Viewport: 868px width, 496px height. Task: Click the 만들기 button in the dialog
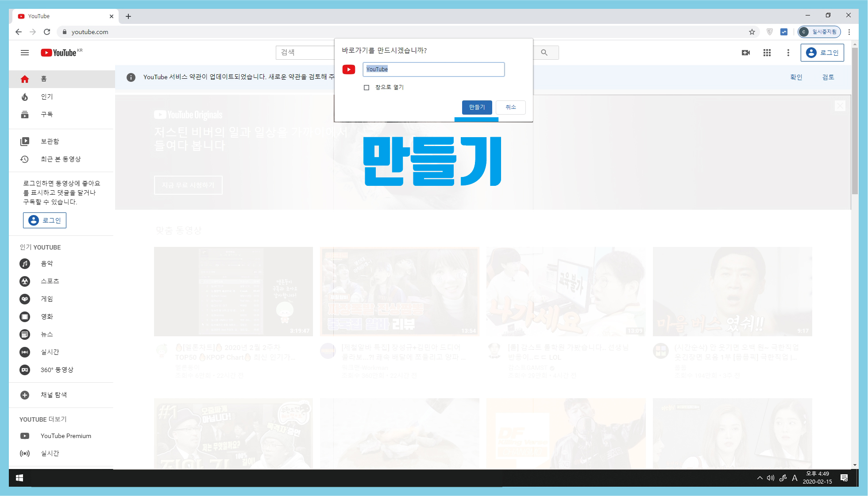point(477,107)
